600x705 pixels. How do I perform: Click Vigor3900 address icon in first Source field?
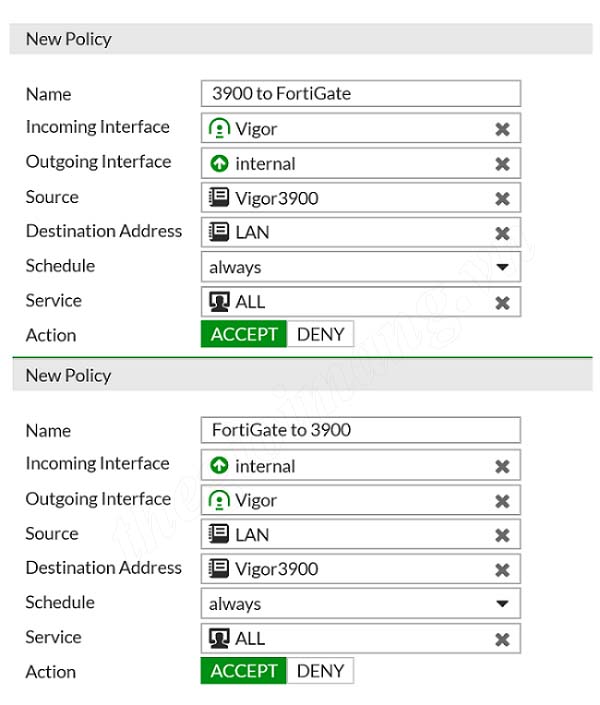coord(219,197)
